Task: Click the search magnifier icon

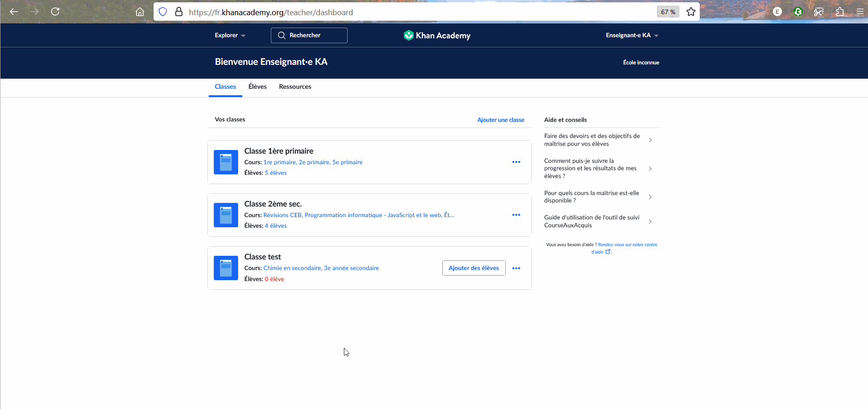Action: pos(282,35)
